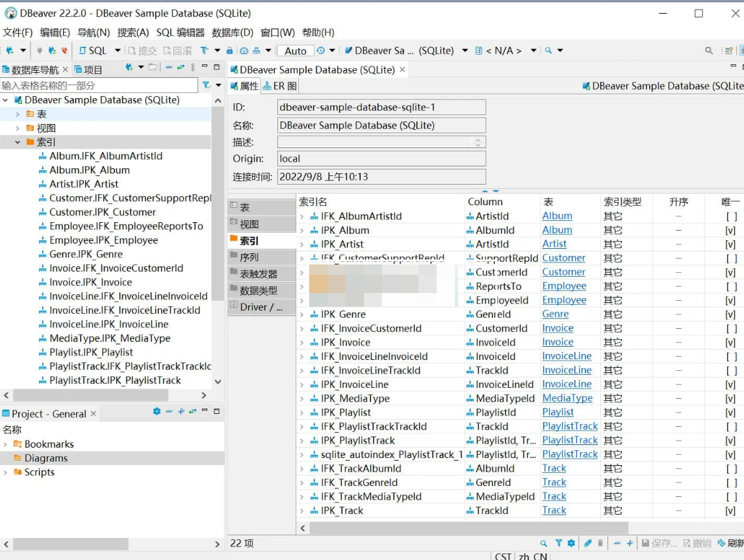Click the table name filter input field
This screenshot has height=560, width=744.
pyautogui.click(x=97, y=84)
